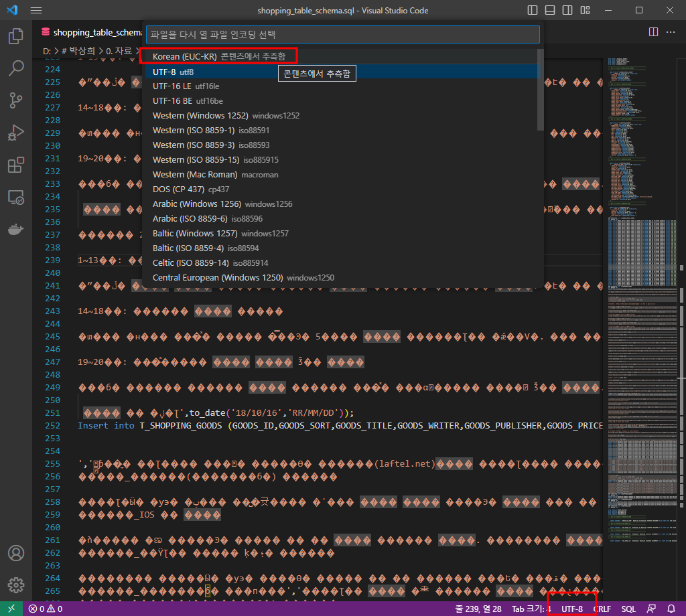Click the Insert keyword on line 252

[x=92, y=425]
